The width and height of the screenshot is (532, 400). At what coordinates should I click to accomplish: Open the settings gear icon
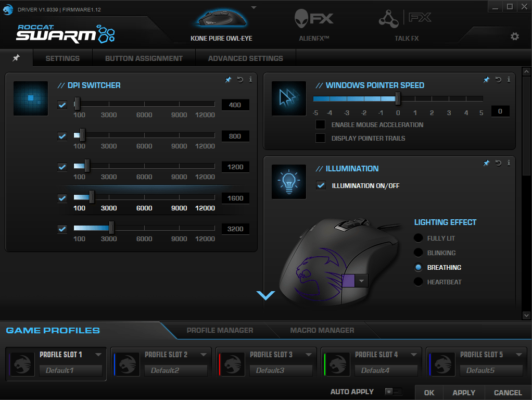click(x=514, y=36)
